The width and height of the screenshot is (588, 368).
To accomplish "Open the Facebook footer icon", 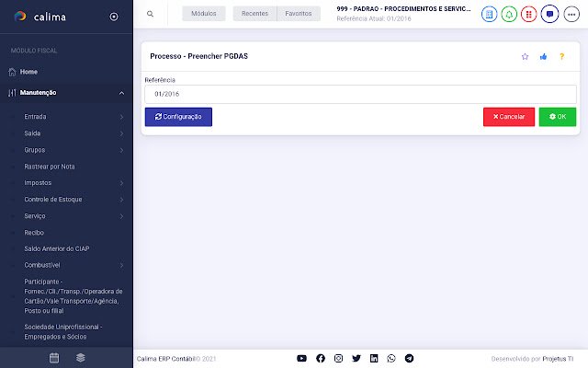I will click(x=321, y=358).
